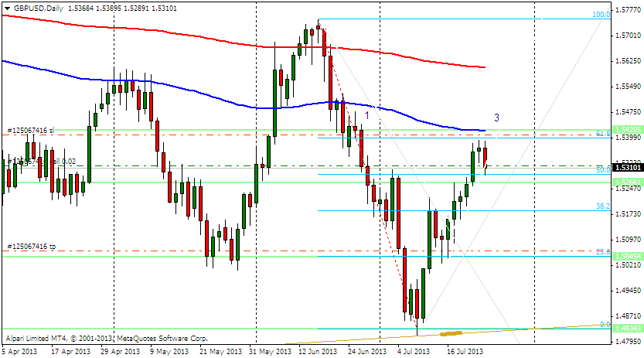Click the 31 May 2013 date on the time axis
This screenshot has height=358, width=644.
(270, 352)
